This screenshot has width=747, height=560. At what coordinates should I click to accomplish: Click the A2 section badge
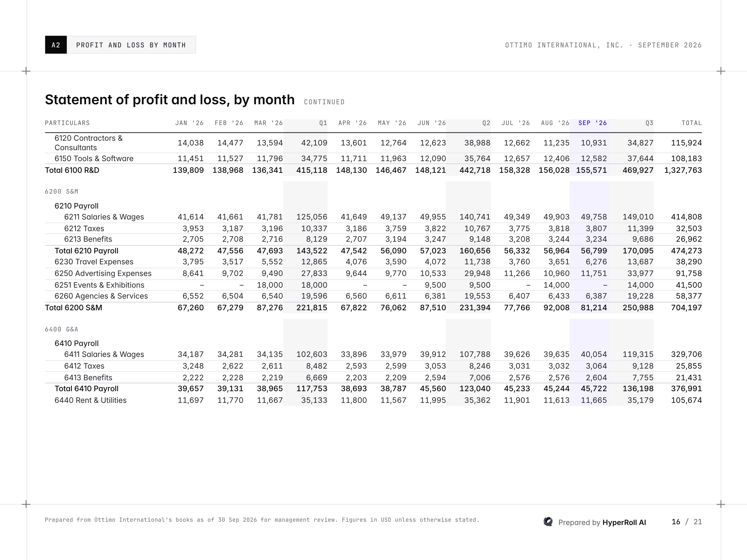[56, 45]
